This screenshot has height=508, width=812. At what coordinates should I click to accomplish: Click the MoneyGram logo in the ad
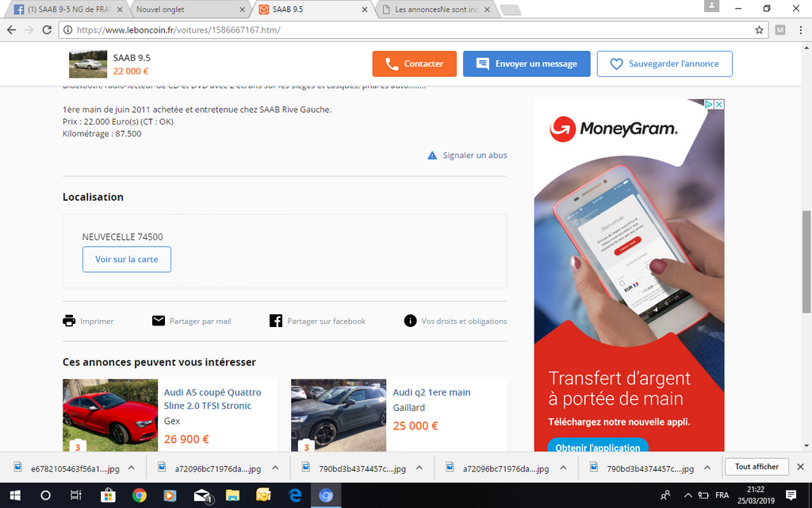[614, 129]
